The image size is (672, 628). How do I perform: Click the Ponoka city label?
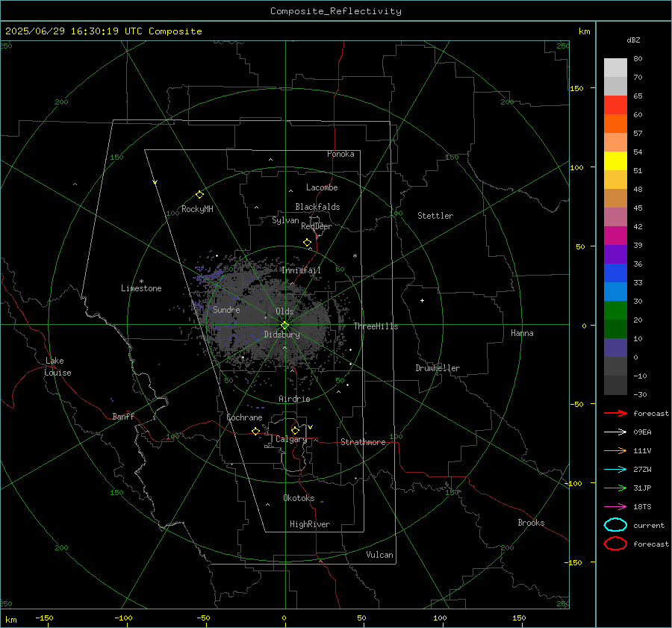click(x=340, y=154)
